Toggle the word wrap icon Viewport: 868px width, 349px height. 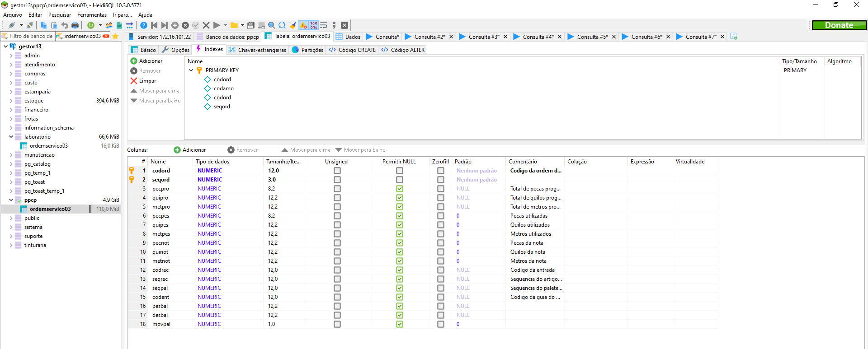[324, 25]
